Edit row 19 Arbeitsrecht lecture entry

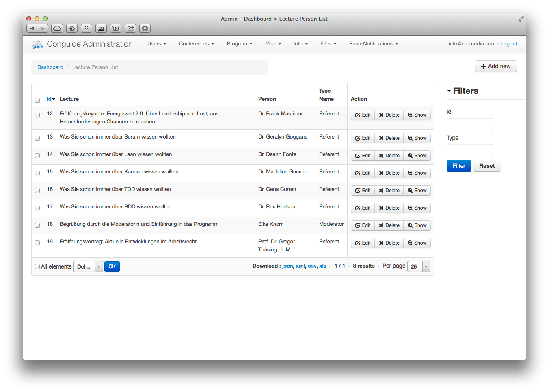tap(363, 243)
